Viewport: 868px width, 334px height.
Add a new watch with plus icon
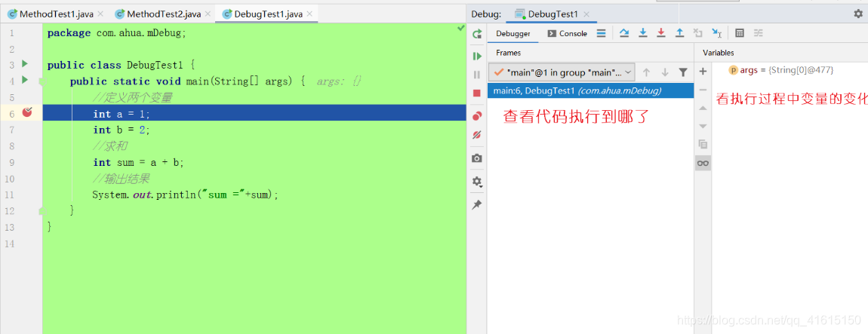pos(703,72)
